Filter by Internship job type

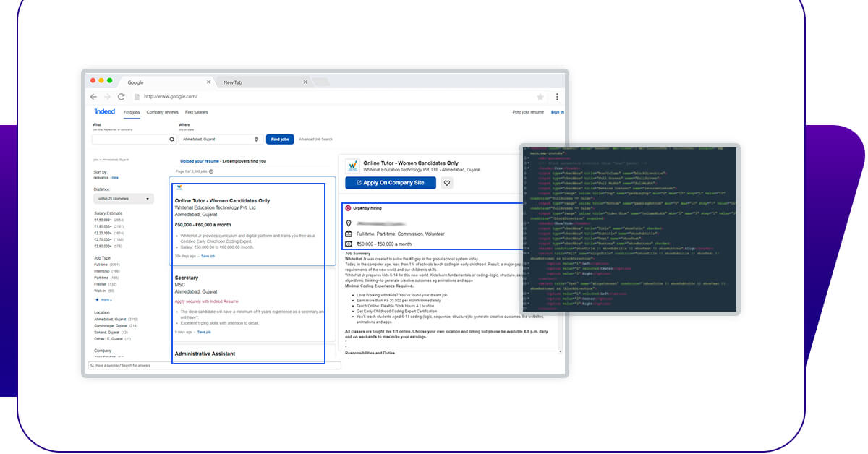coord(102,271)
